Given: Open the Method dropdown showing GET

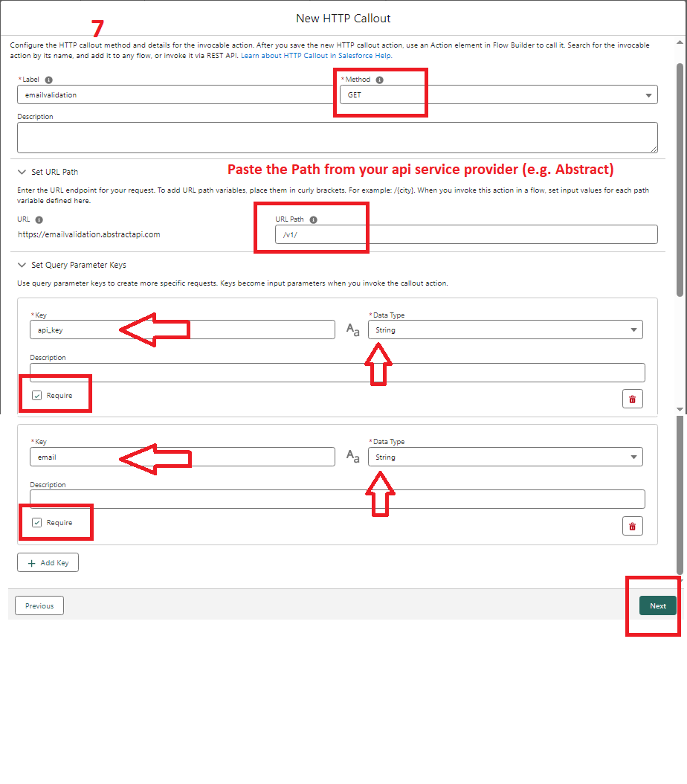Looking at the screenshot, I should tap(498, 94).
